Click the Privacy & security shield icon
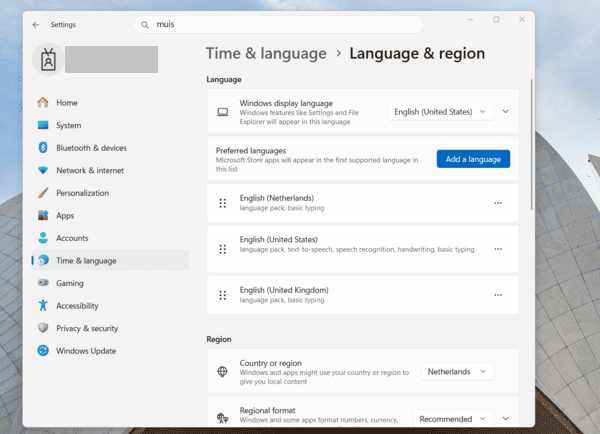Image resolution: width=600 pixels, height=434 pixels. (x=43, y=328)
